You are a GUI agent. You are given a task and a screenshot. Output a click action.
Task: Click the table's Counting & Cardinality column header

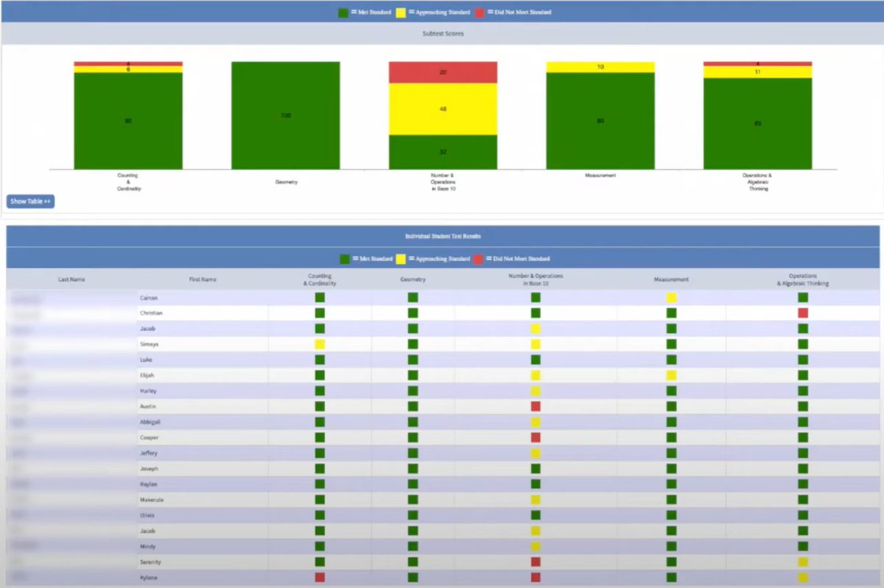(x=320, y=279)
